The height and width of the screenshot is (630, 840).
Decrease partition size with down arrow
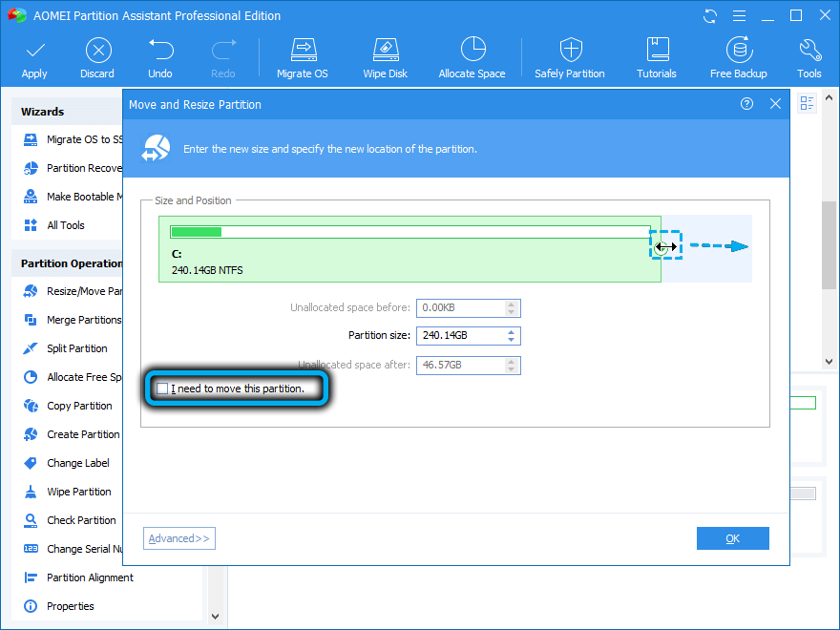512,340
